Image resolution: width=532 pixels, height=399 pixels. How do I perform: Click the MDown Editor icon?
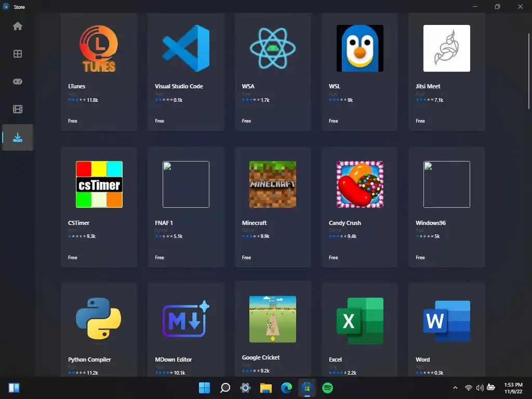click(186, 320)
